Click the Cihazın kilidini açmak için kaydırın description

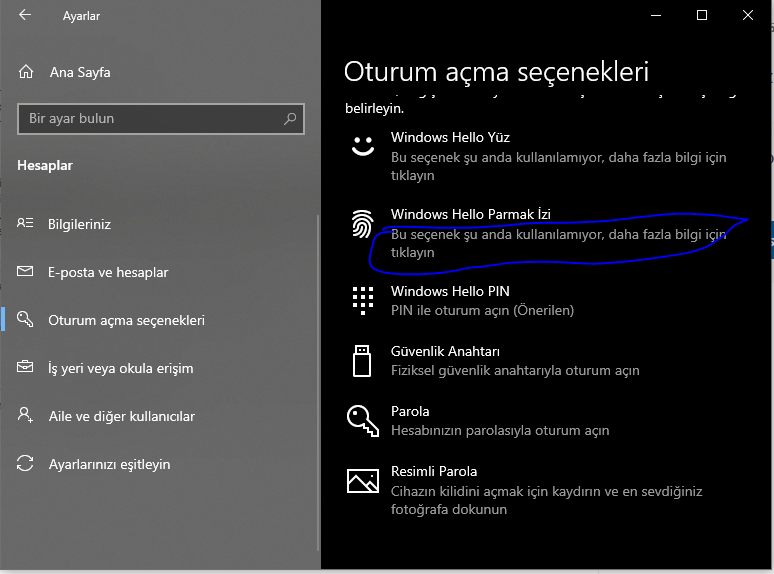(x=546, y=500)
